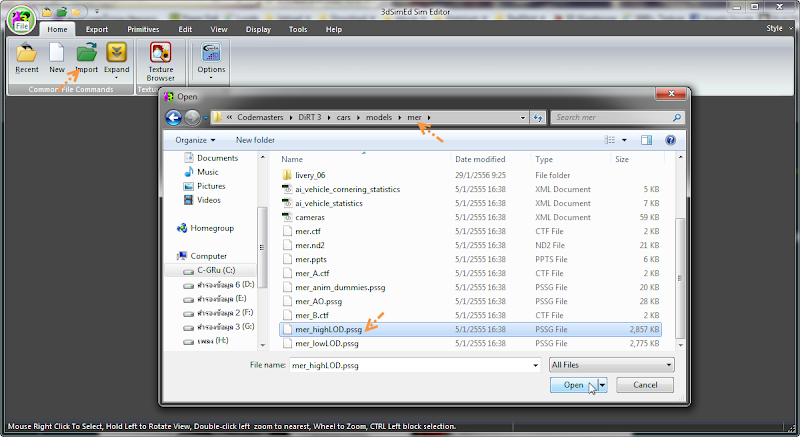Click the search magnifier icon in Search mer box
This screenshot has width=800, height=437.
677,118
